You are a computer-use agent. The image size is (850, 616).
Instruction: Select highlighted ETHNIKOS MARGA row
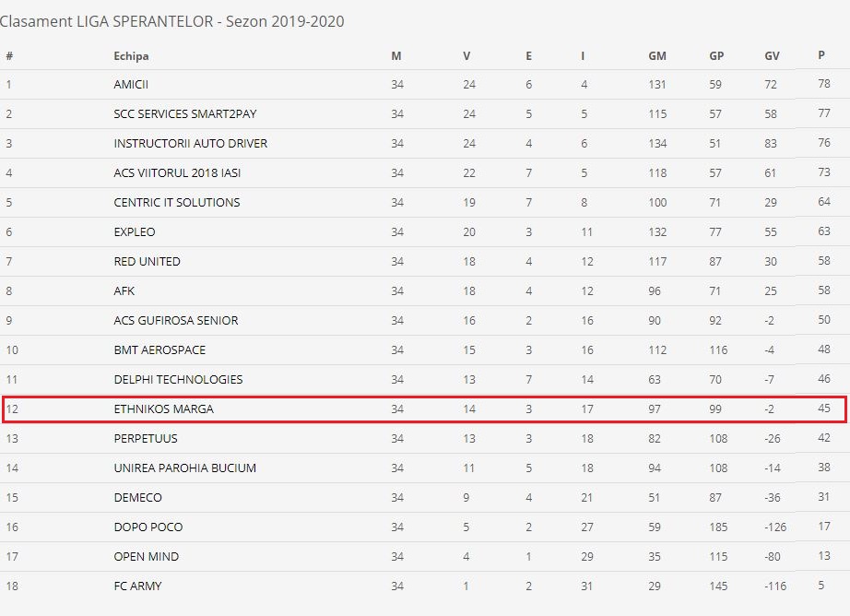coord(424,409)
